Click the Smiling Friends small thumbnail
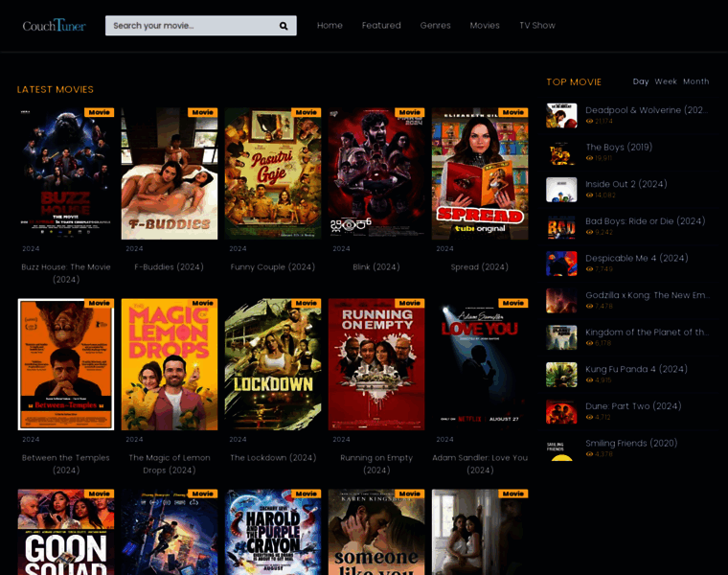 [x=561, y=448]
